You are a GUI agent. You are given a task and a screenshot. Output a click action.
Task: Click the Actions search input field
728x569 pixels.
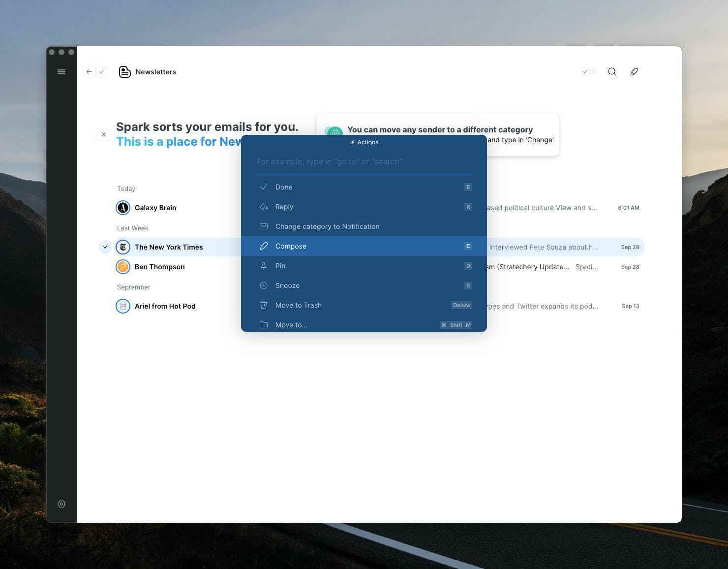[364, 162]
